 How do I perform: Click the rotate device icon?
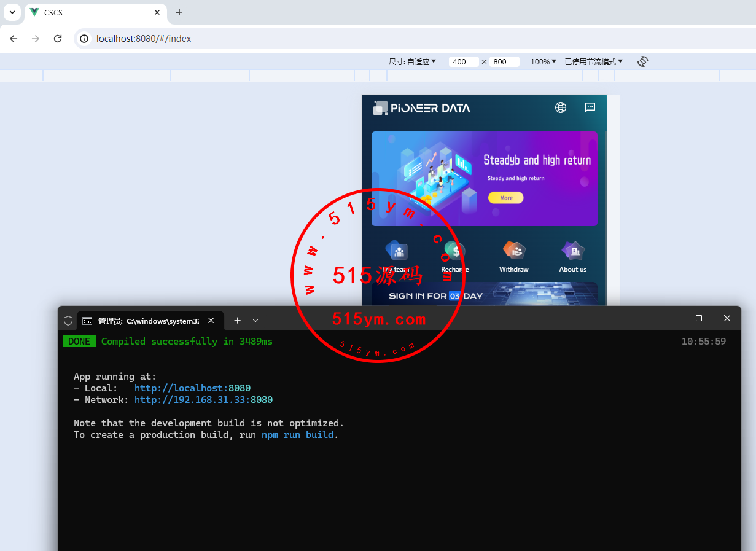[x=642, y=61]
